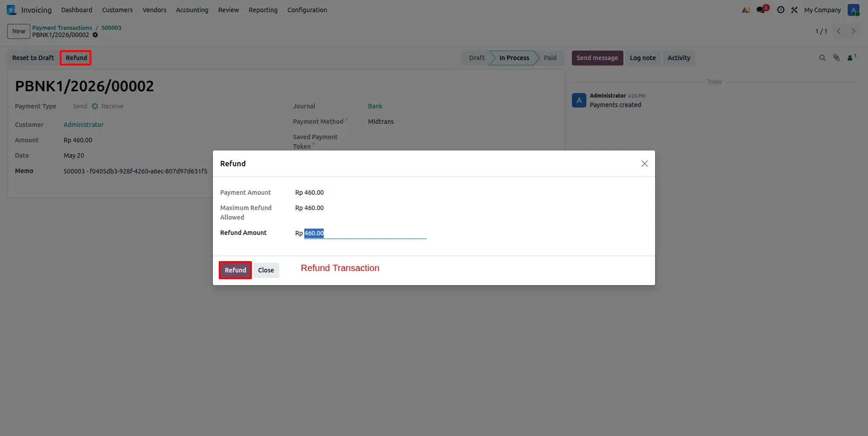The height and width of the screenshot is (436, 868).
Task: Click the Saved Payment Token help mark
Action: 314,145
